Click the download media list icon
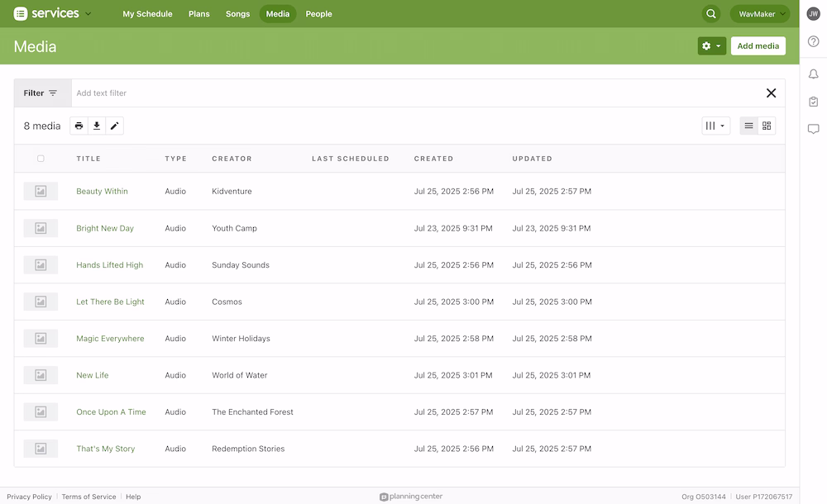Image resolution: width=827 pixels, height=504 pixels. coord(97,126)
